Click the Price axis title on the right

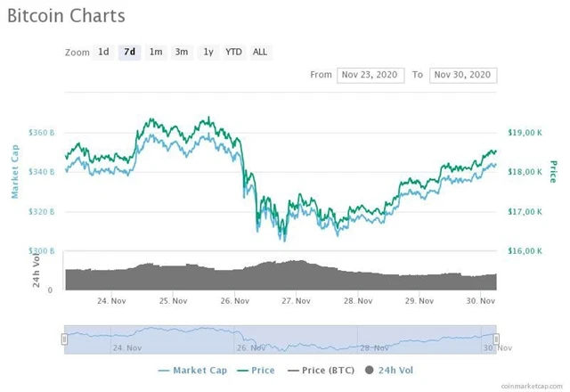[553, 171]
